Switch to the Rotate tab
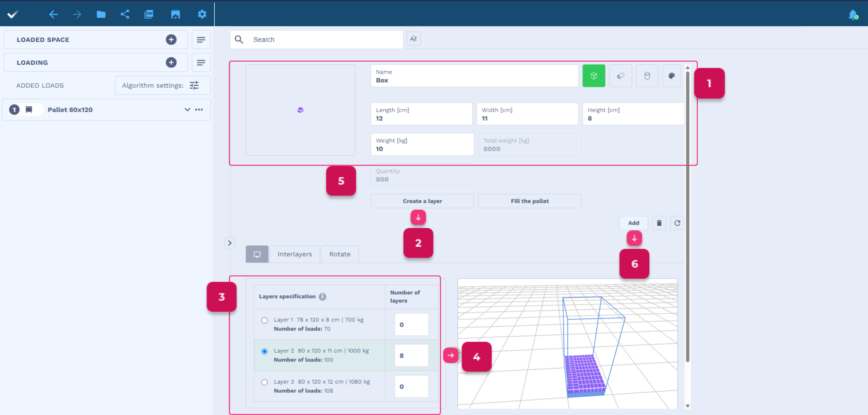The height and width of the screenshot is (415, 868). click(340, 254)
